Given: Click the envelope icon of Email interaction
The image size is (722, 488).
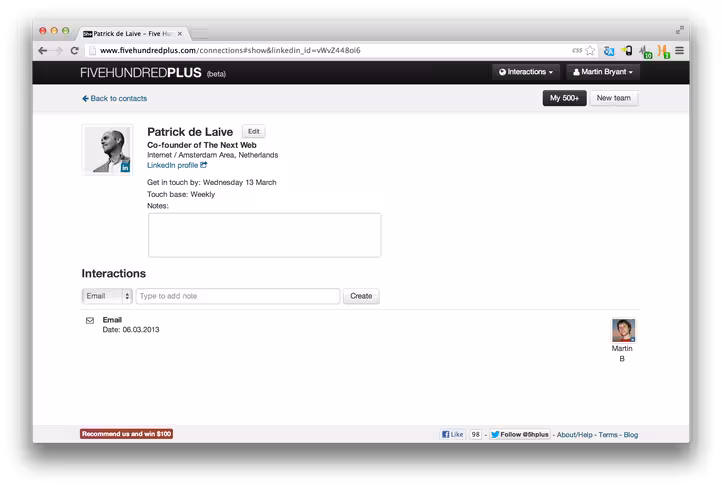Looking at the screenshot, I should 90,320.
